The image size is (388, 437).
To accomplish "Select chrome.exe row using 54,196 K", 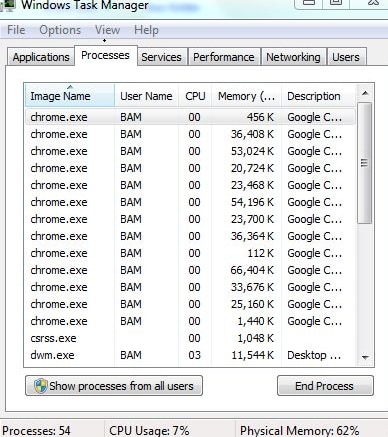I will coord(190,202).
